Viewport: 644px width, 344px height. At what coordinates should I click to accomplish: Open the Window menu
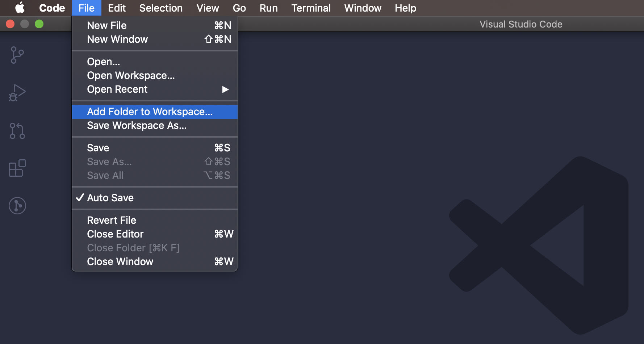point(363,8)
